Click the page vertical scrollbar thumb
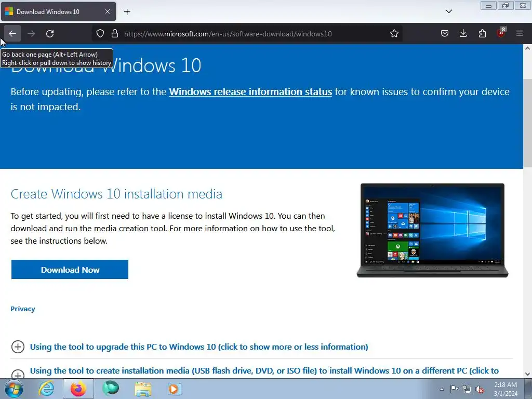 527,122
